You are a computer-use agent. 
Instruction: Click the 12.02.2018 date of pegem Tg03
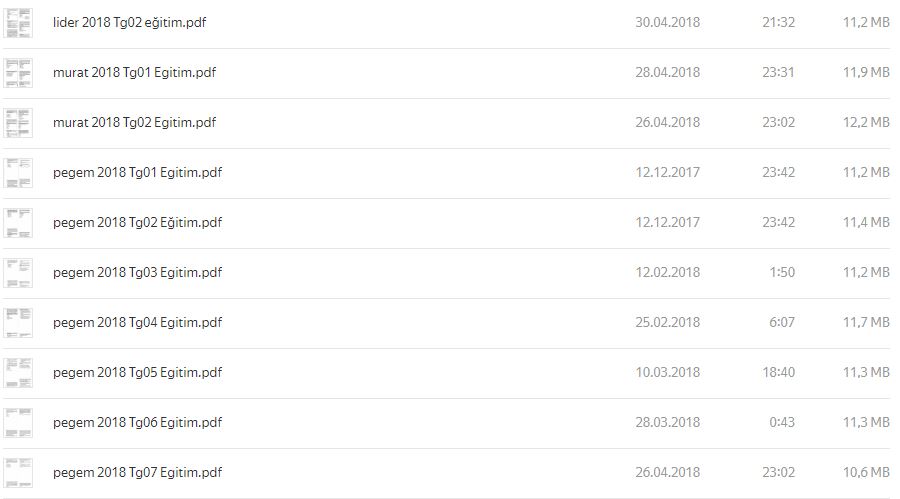[x=668, y=272]
